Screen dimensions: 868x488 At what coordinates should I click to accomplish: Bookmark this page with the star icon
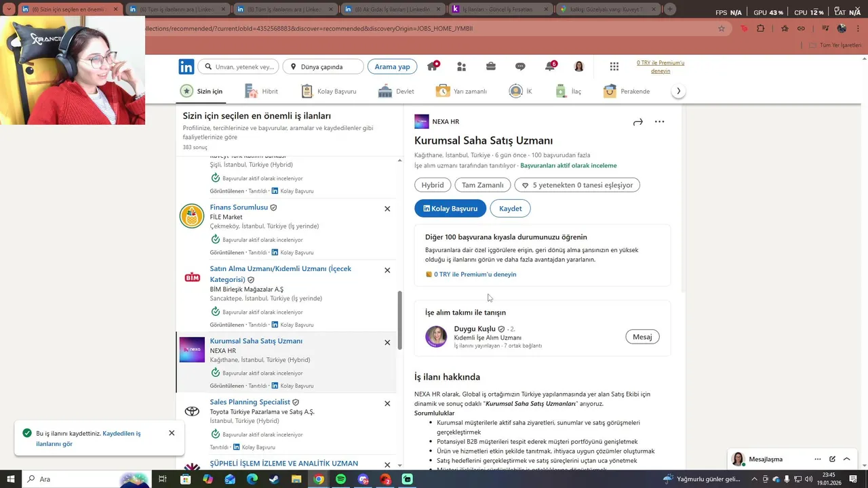(x=722, y=28)
